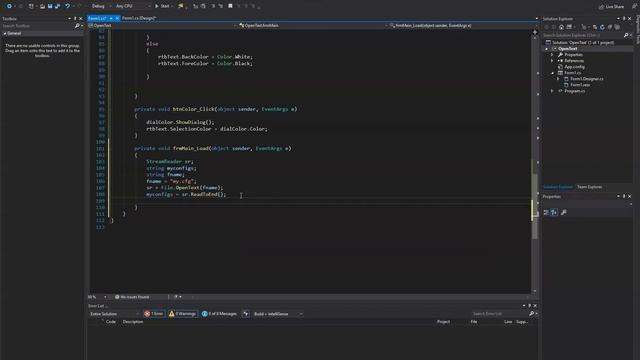640x360 pixels.
Task: Click the Search Error List field
Action: coord(500,314)
